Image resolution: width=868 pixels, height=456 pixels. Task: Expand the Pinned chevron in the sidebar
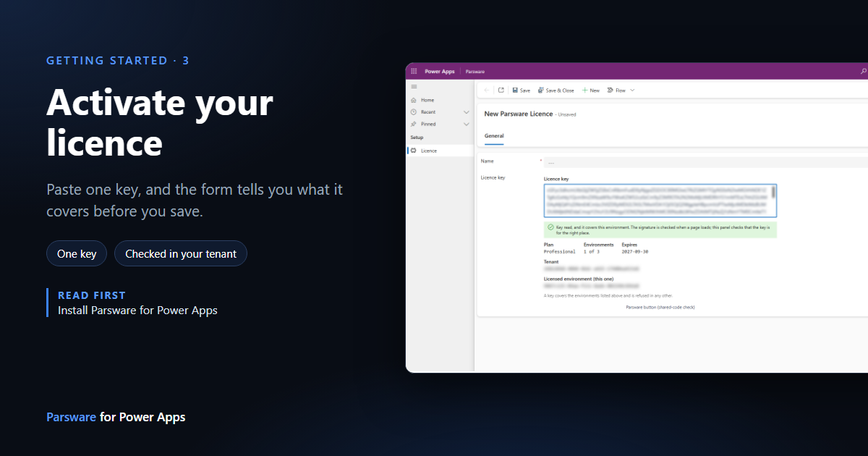pos(467,124)
